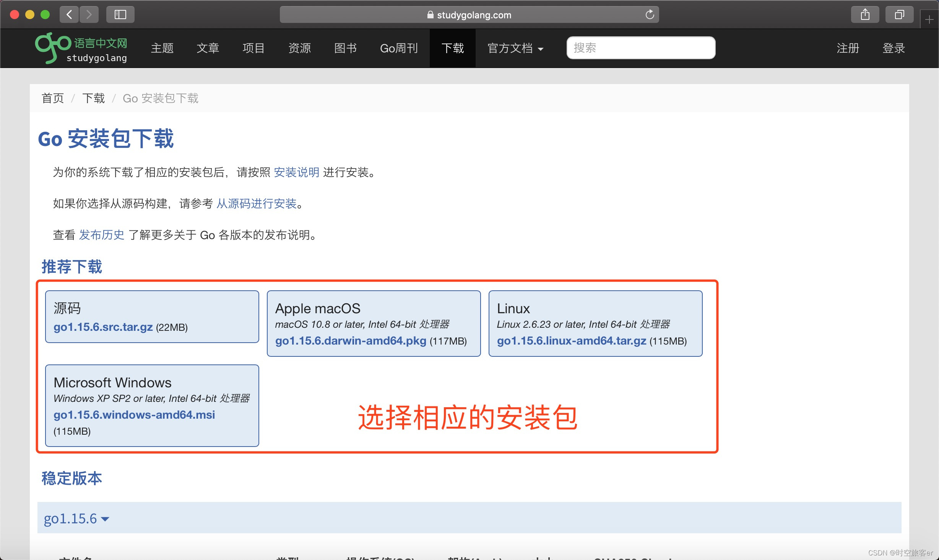Viewport: 939px width, 560px height.
Task: Click the 稳定版本 section heading
Action: pos(72,478)
